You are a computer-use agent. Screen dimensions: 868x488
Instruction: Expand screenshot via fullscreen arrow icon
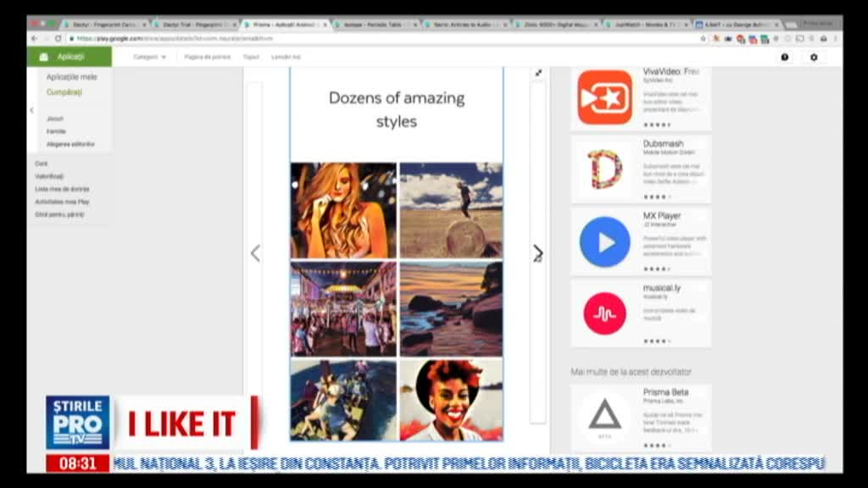pos(539,73)
